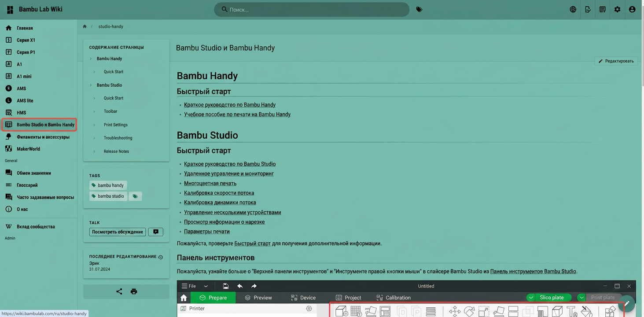Open the language globe menu
This screenshot has height=317, width=644.
pyautogui.click(x=573, y=9)
